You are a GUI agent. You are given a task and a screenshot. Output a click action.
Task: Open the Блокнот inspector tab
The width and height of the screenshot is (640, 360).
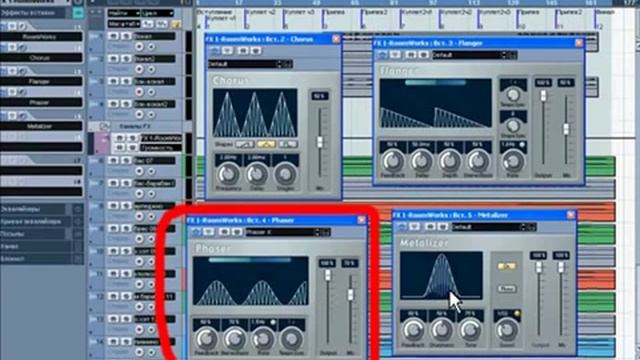[x=36, y=259]
